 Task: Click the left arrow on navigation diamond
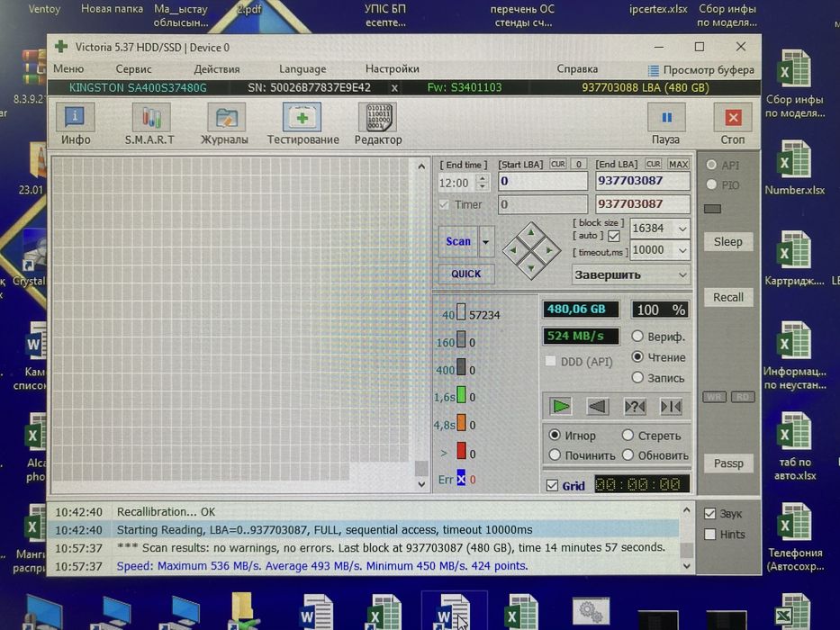513,250
